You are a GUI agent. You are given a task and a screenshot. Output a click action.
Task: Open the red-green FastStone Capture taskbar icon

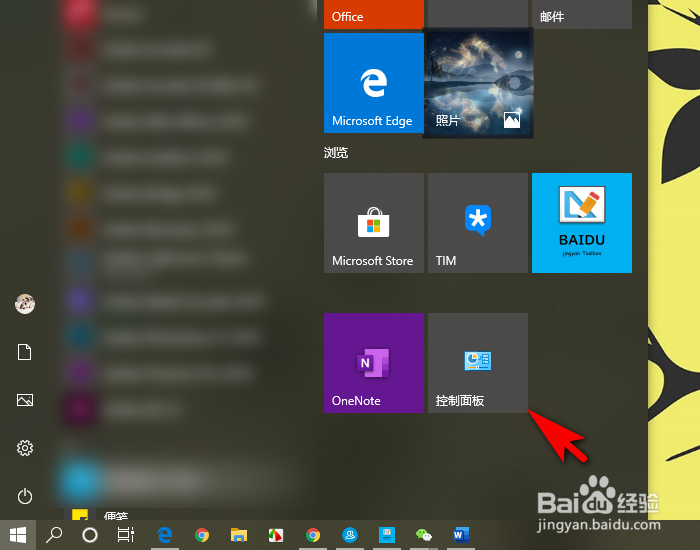[276, 535]
